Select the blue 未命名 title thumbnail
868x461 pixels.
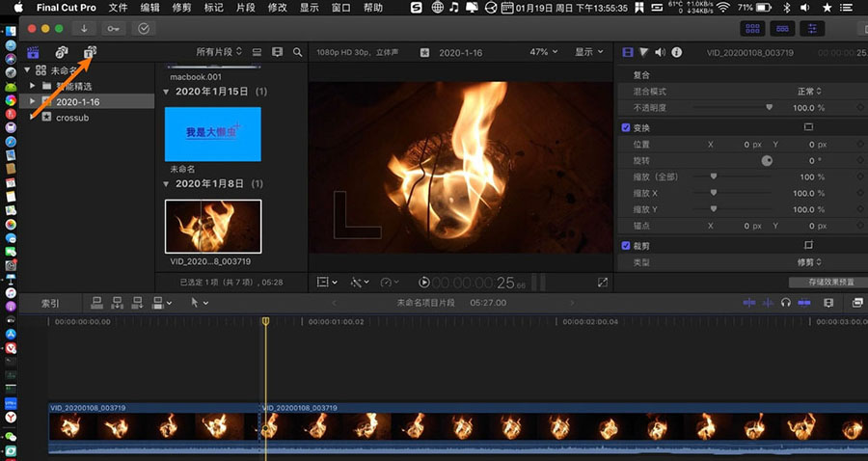pos(212,134)
